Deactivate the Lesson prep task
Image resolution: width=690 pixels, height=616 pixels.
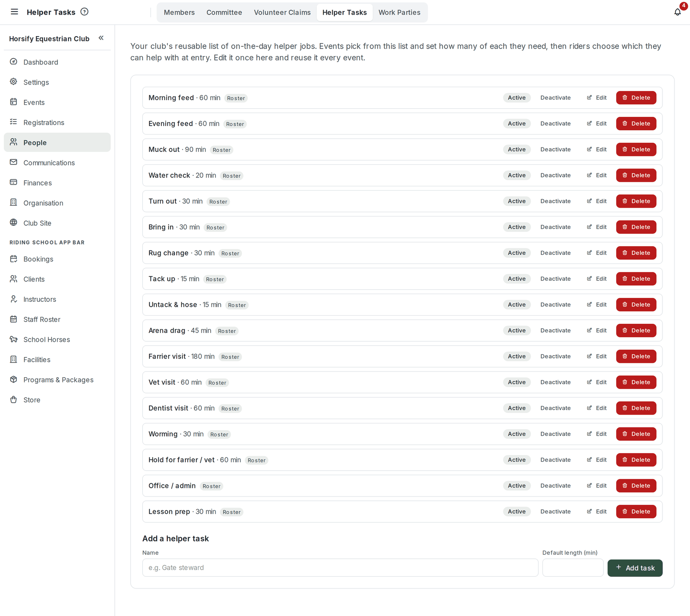555,512
